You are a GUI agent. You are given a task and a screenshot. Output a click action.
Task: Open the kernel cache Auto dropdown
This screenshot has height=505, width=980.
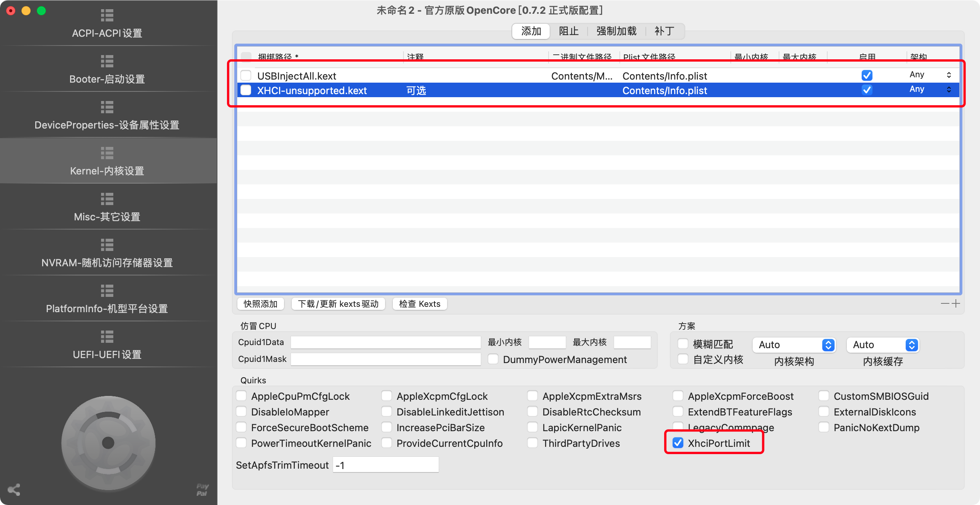883,345
